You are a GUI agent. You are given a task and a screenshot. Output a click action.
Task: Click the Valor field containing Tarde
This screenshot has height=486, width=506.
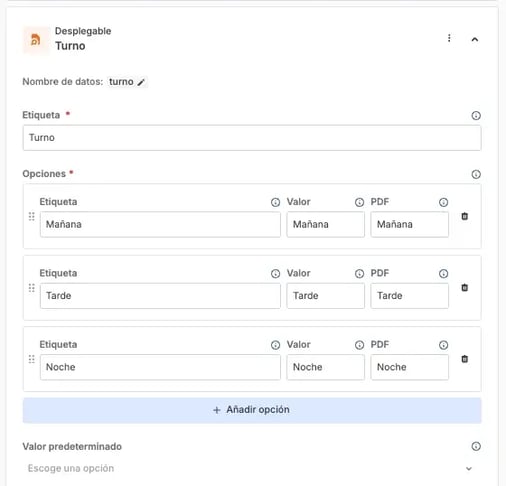click(326, 296)
